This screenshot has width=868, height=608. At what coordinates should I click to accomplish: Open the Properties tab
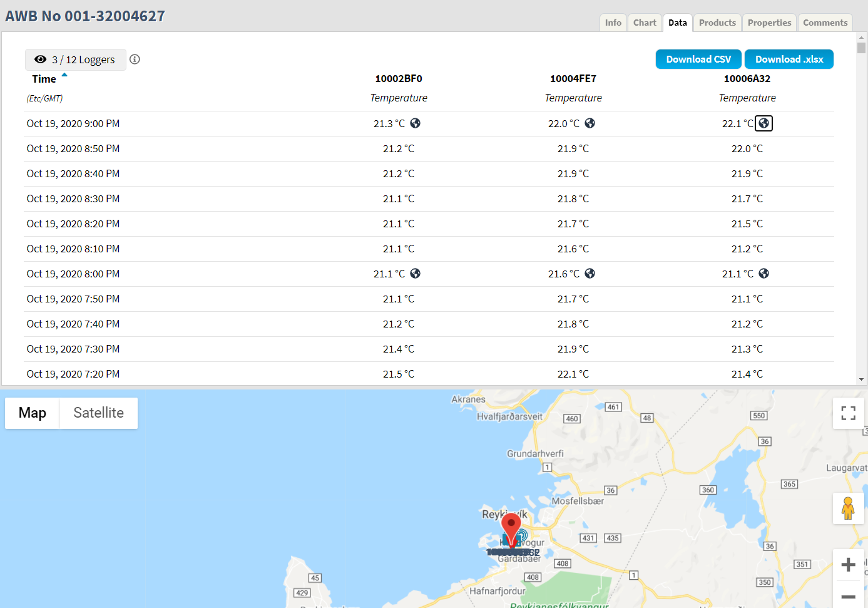point(769,23)
